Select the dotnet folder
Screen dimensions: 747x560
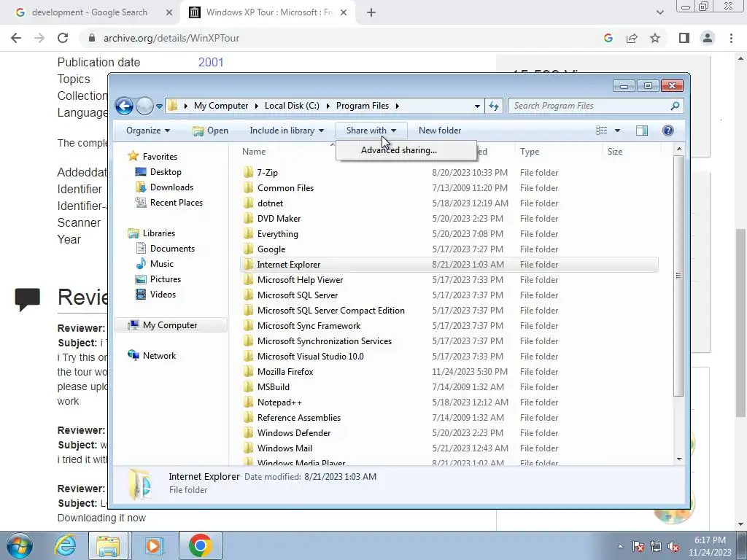[x=270, y=203]
